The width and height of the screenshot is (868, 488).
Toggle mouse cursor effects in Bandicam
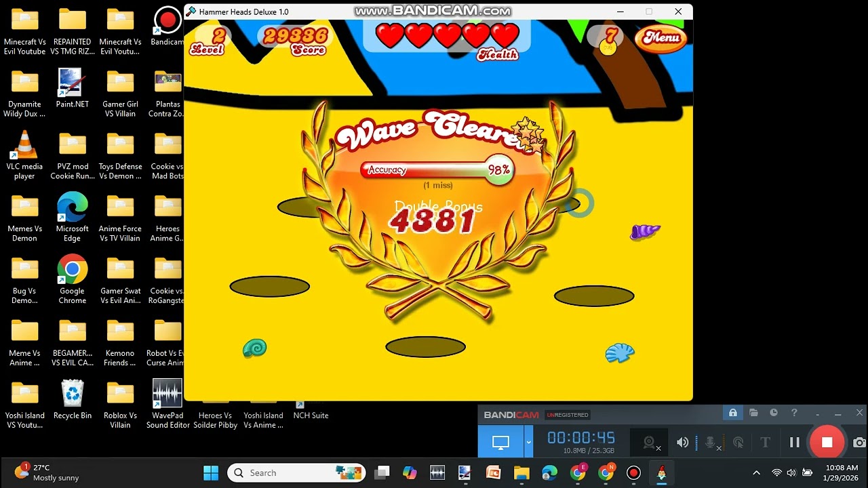(738, 443)
